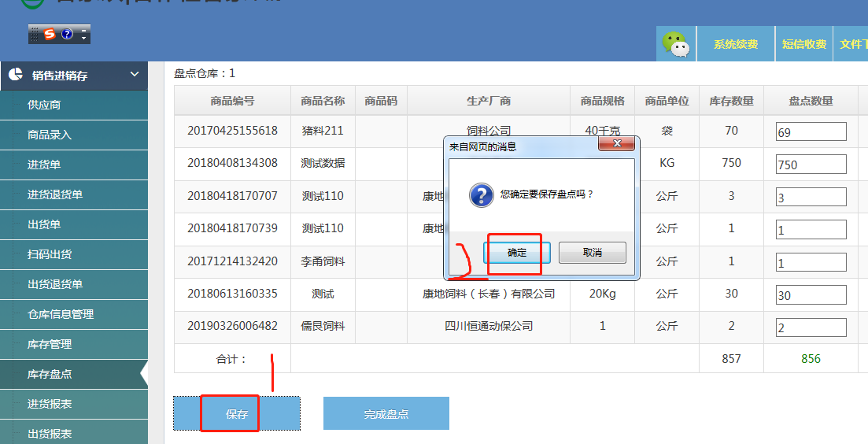Viewport: 868px width, 444px height.
Task: Open the 进货报表 sidebar item
Action: (74, 404)
